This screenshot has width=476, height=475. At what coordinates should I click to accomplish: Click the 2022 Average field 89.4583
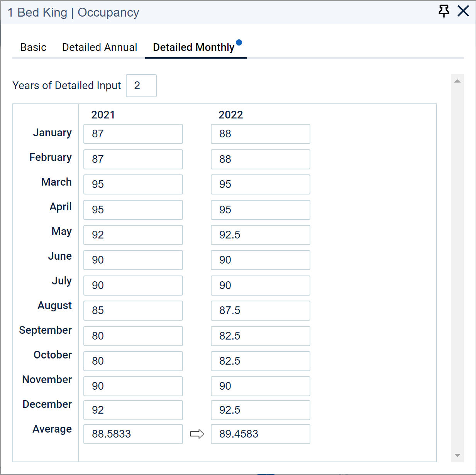[x=261, y=434]
